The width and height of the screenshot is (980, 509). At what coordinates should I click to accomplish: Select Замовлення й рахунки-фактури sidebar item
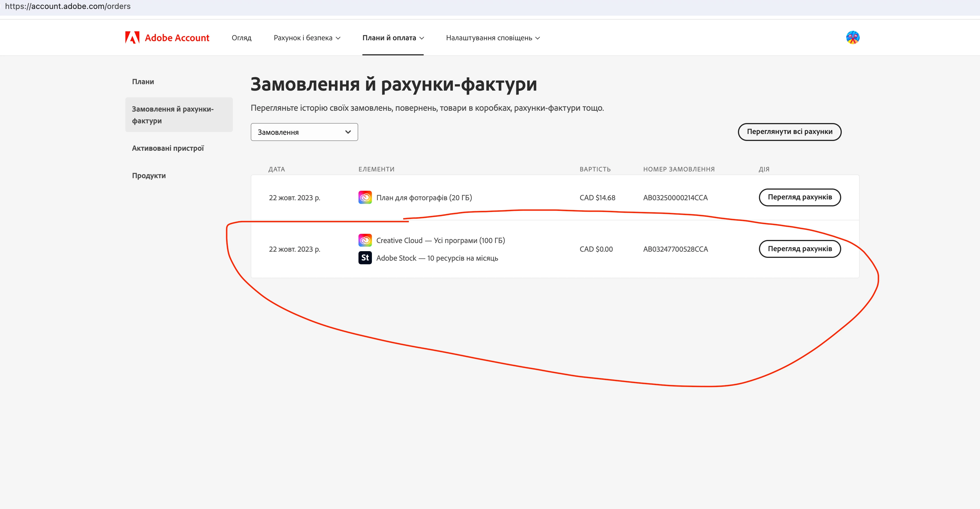179,115
